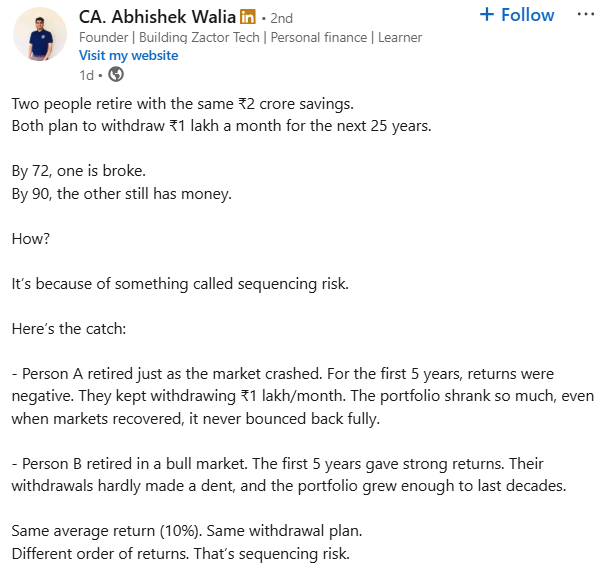Image resolution: width=607 pixels, height=568 pixels.
Task: Click the Person A market crash paragraph
Action: click(303, 396)
